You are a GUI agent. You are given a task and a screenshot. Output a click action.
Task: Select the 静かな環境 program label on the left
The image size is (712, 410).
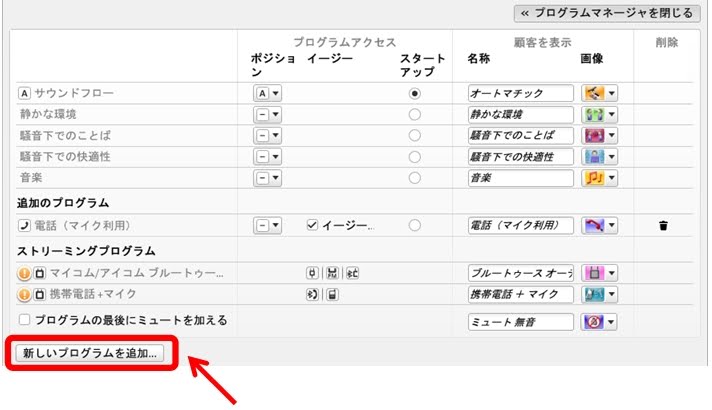(48, 114)
